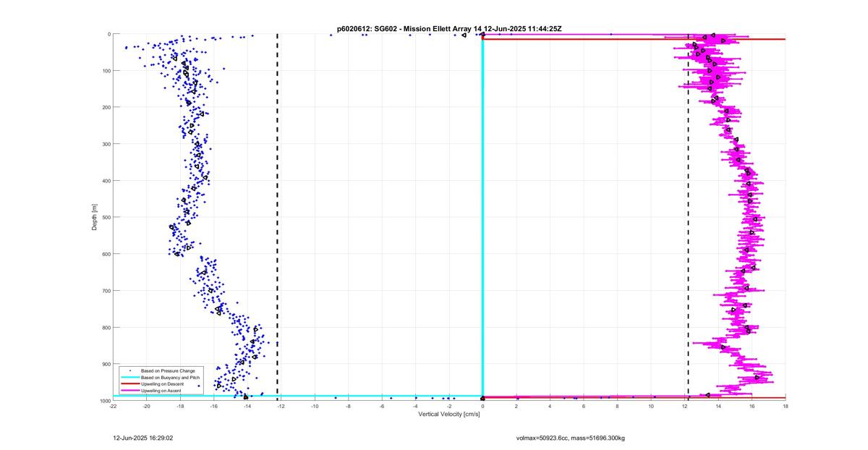
Task: Click the cyan vertical buoyancy line at zero velocity
Action: click(x=482, y=217)
